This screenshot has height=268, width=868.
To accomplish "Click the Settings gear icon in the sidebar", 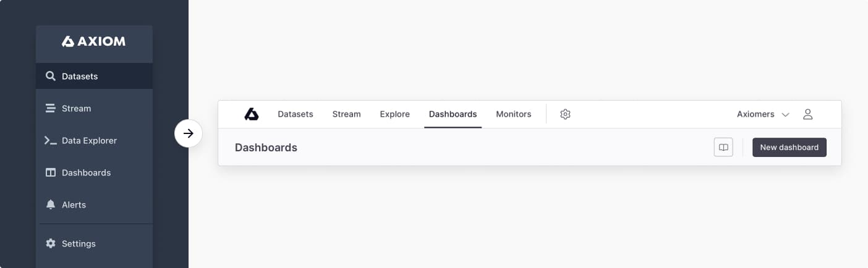I will click(x=51, y=243).
